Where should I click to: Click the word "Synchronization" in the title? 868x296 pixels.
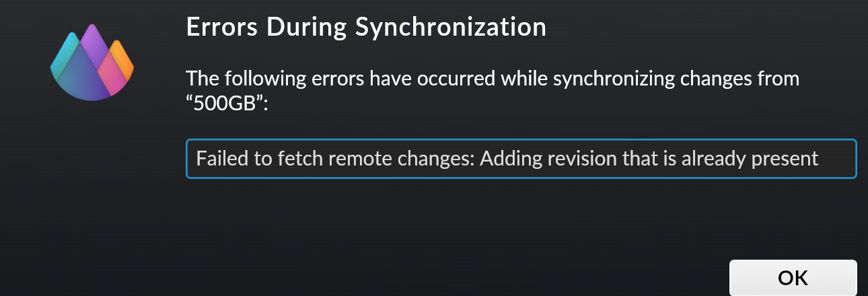click(451, 27)
